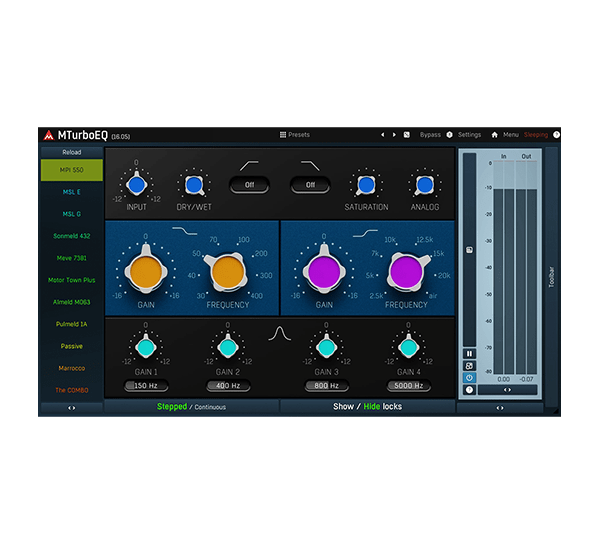Click the randomize dice icon in title bar

[x=407, y=135]
